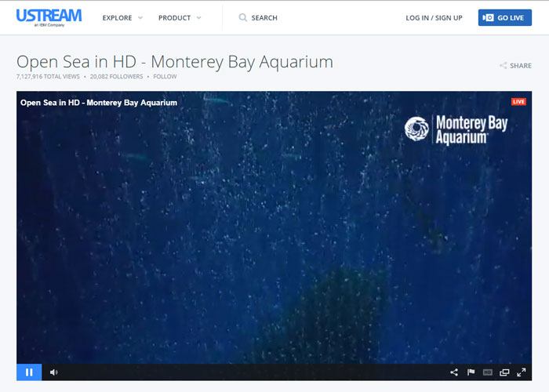Open the Product menu
The width and height of the screenshot is (549, 392).
point(174,18)
